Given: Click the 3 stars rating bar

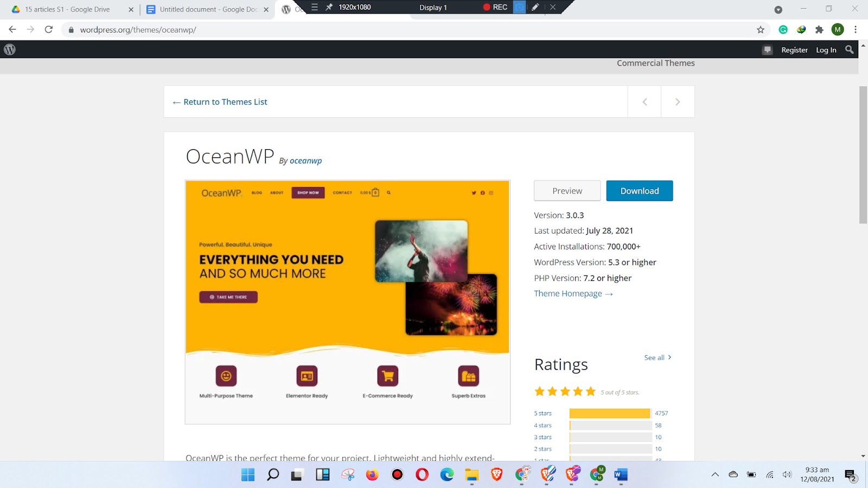Looking at the screenshot, I should 611,437.
